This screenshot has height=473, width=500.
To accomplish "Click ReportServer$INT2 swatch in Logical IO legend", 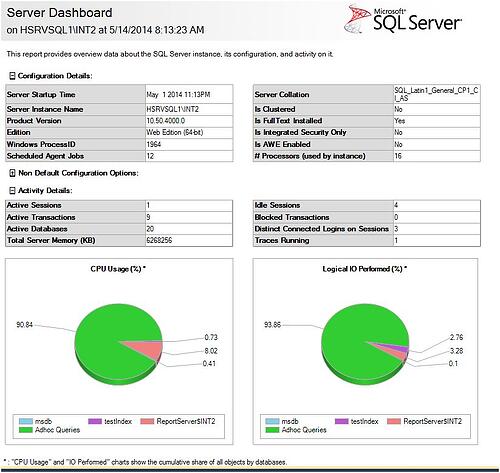I will tap(394, 421).
